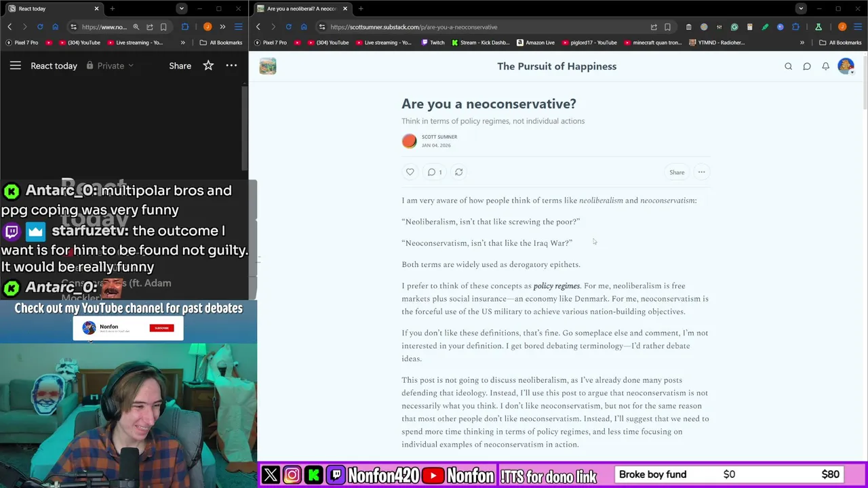Viewport: 868px width, 488px height.
Task: Open the Grammarly extension icon
Action: [734, 27]
